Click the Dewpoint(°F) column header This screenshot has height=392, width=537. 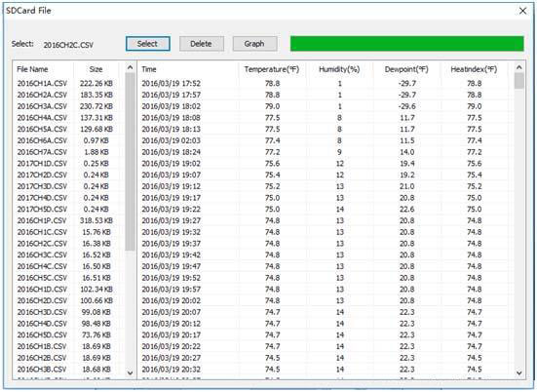(406, 69)
